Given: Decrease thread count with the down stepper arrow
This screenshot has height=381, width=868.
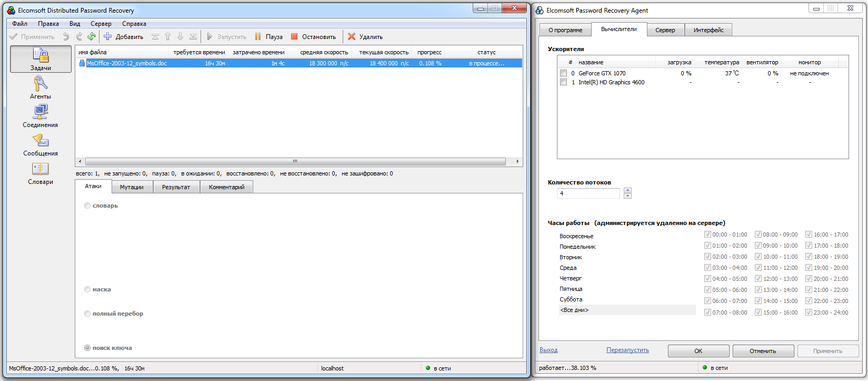Looking at the screenshot, I should [627, 196].
